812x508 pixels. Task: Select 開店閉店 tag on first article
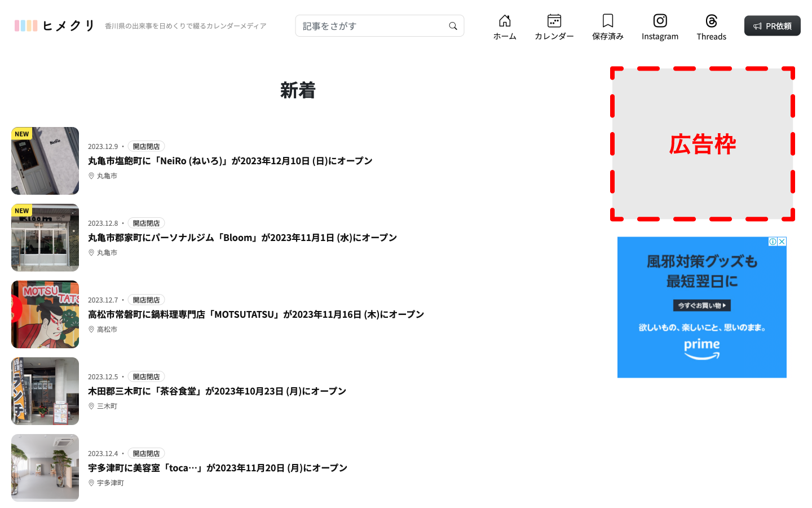[146, 146]
